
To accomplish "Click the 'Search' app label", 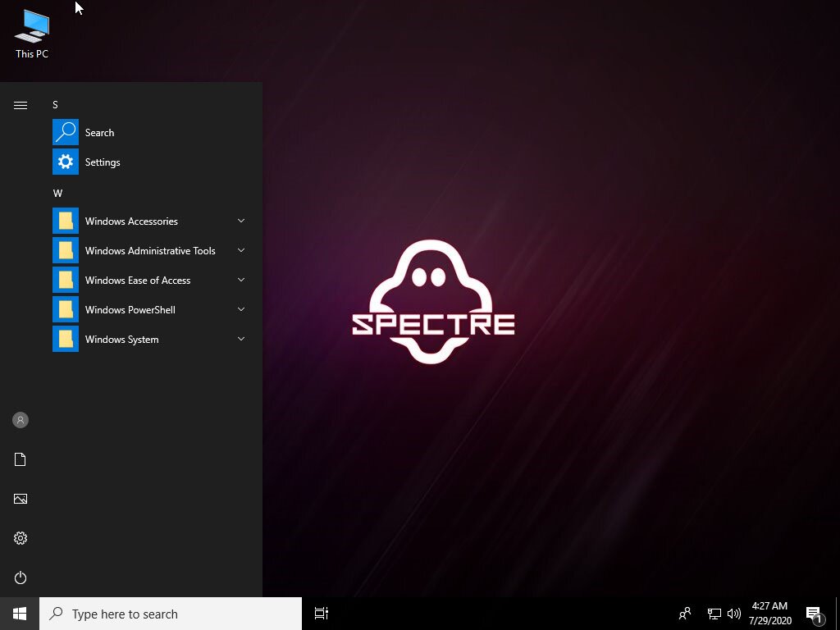I will click(x=99, y=133).
